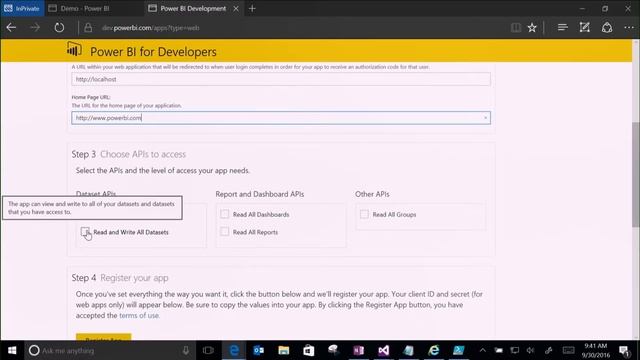
Task: Open the terms of use link
Action: (139, 316)
